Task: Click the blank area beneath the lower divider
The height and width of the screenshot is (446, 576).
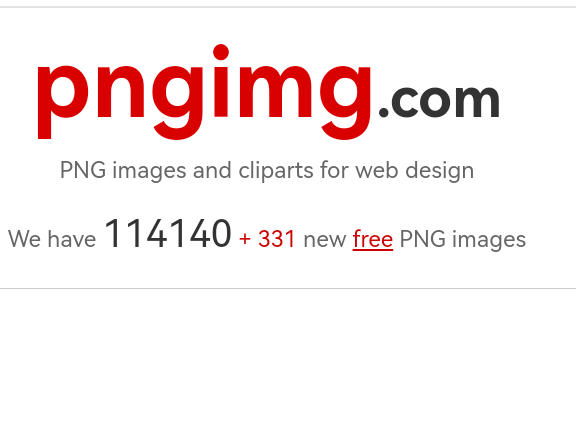Action: pyautogui.click(x=288, y=367)
